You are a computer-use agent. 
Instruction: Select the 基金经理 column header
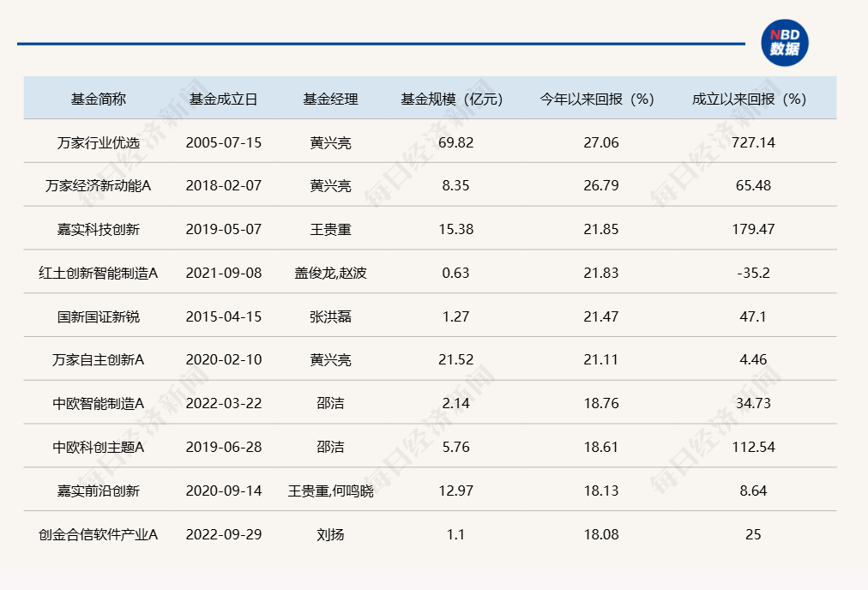click(x=330, y=99)
